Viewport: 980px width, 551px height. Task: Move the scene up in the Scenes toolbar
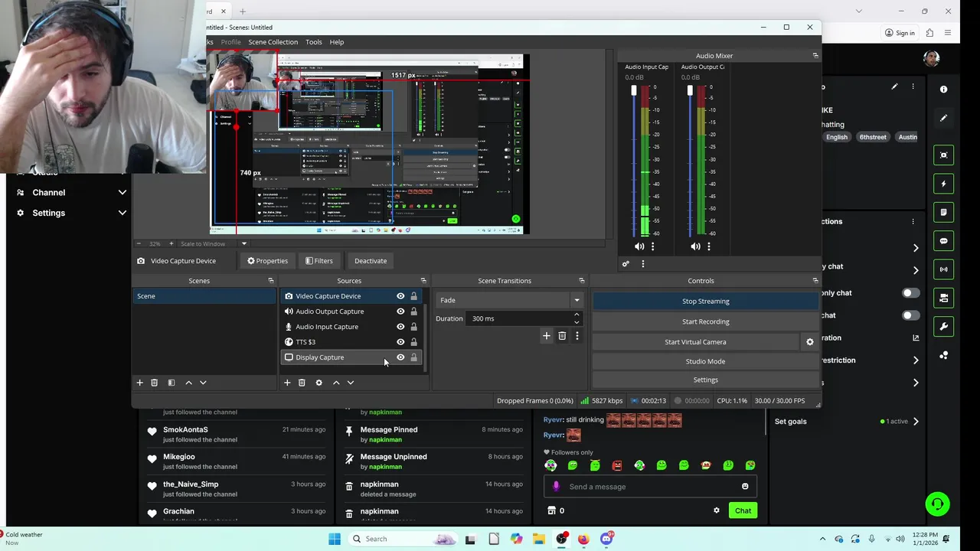(188, 383)
